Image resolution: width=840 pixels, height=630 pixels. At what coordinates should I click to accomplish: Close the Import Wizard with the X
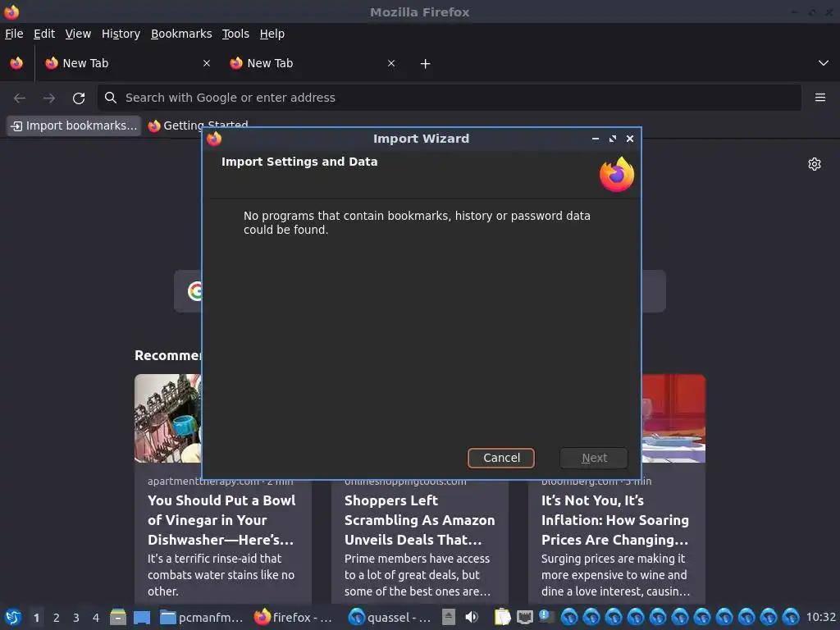[x=630, y=139]
